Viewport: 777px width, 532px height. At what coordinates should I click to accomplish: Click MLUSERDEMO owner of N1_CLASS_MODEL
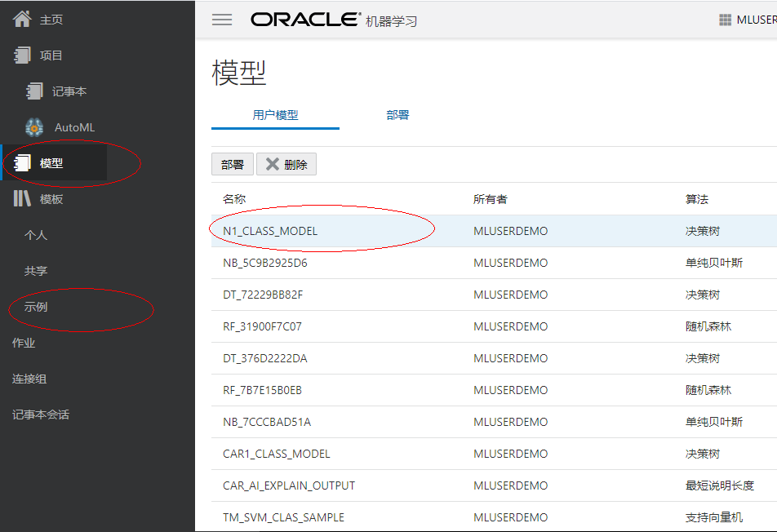510,231
